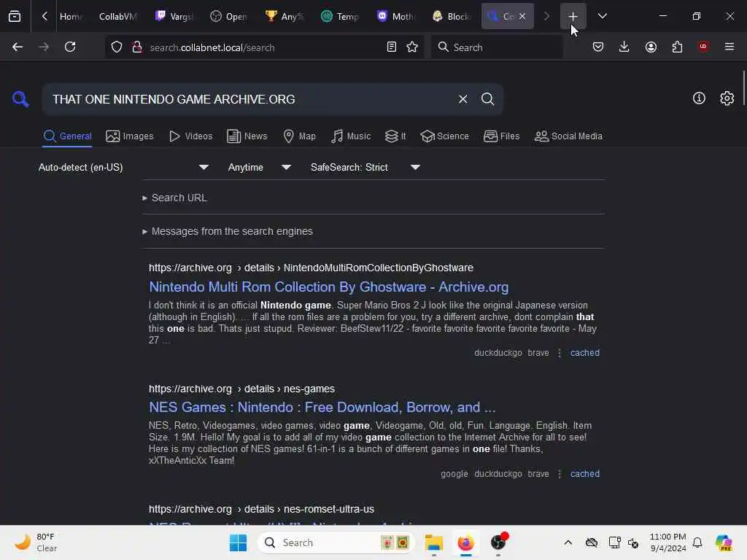Click the Windows taskbar Search box
The image size is (747, 560).
[x=336, y=542]
